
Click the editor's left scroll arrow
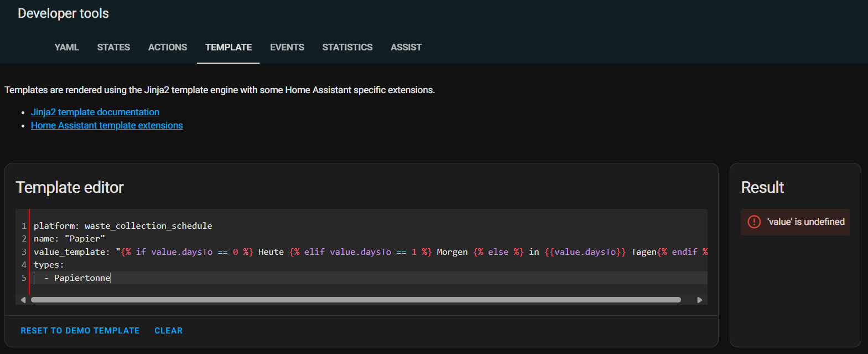coord(23,300)
